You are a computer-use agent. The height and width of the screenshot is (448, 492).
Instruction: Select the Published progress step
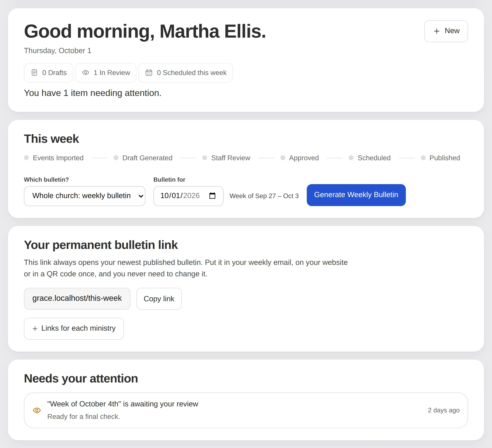click(x=440, y=158)
